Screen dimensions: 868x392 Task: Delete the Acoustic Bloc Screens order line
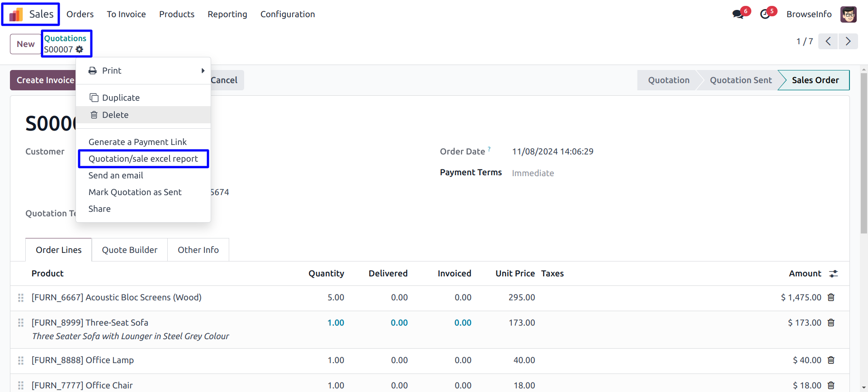(x=831, y=297)
